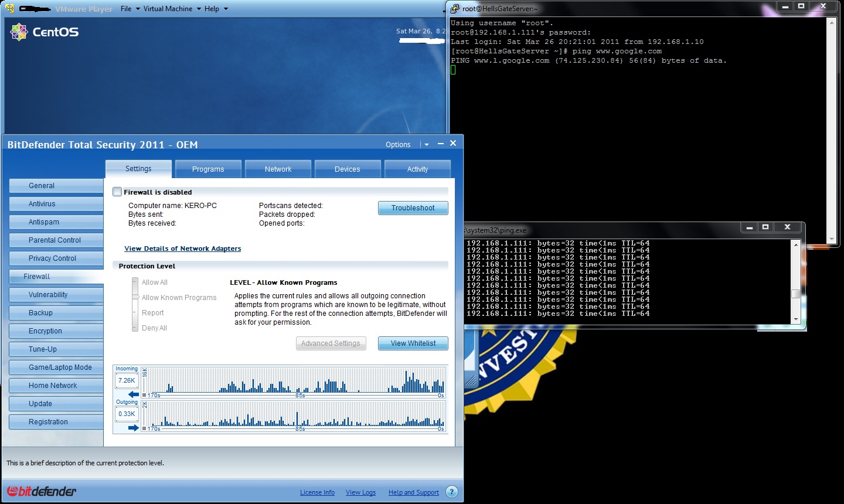Set protection slider to Deny All
Screen dimensions: 844x504
pos(154,328)
